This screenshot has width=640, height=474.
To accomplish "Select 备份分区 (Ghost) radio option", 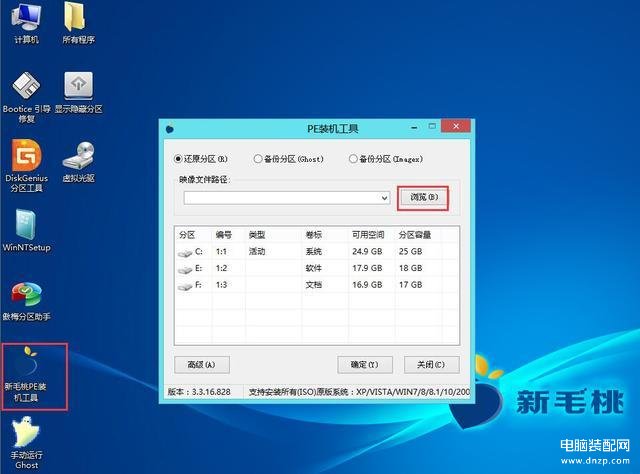I will coord(258,158).
